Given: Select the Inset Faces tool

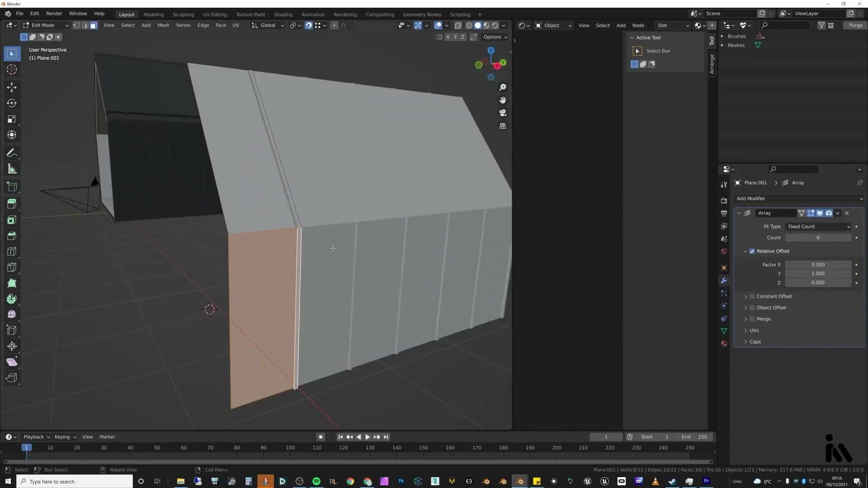Looking at the screenshot, I should 12,220.
